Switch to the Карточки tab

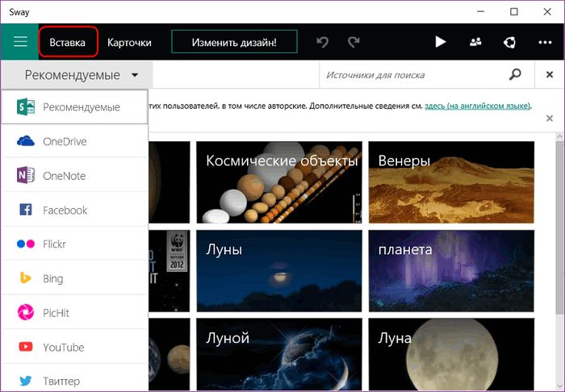(x=129, y=43)
